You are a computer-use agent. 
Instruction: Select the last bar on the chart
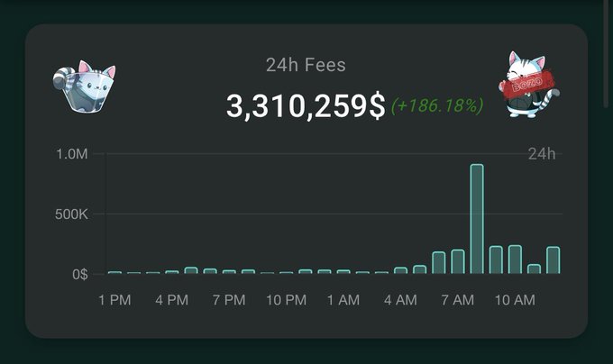pyautogui.click(x=554, y=260)
